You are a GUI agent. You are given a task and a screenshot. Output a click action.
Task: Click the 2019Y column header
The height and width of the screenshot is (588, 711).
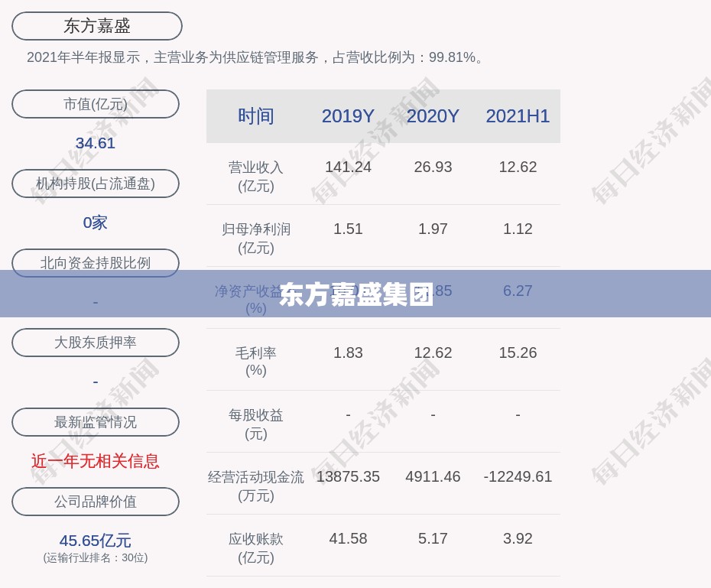point(348,116)
